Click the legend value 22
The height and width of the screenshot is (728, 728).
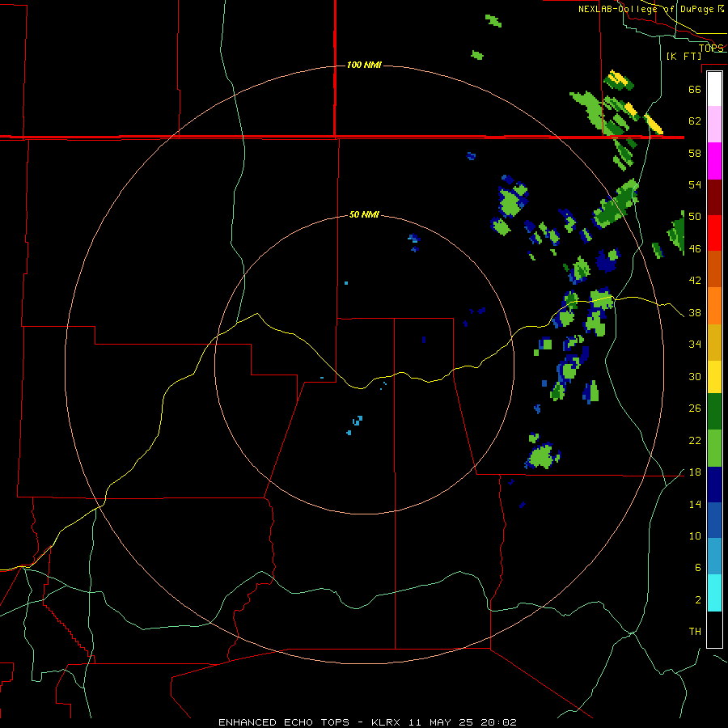tap(695, 440)
